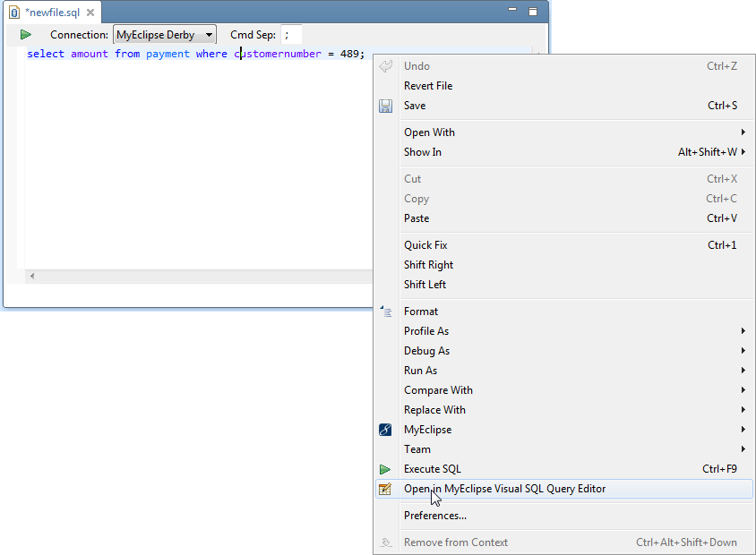This screenshot has height=555, width=756.
Task: Select Paste from the context menu
Action: pyautogui.click(x=417, y=218)
